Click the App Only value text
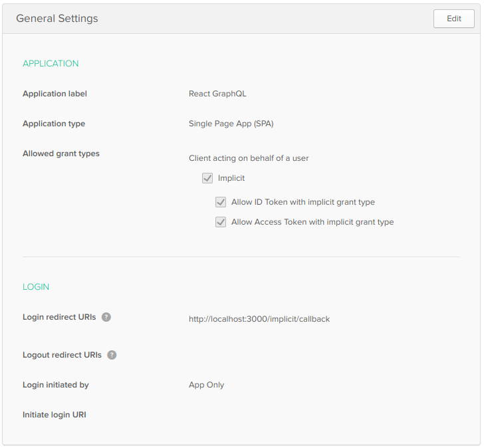This screenshot has height=448, width=484. [x=206, y=385]
